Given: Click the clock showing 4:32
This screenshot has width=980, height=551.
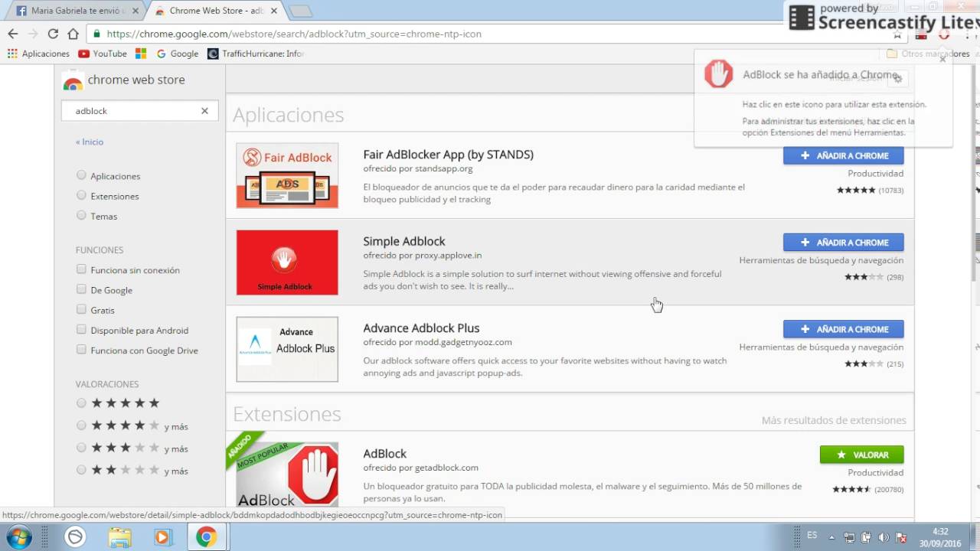Looking at the screenshot, I should point(941,532).
